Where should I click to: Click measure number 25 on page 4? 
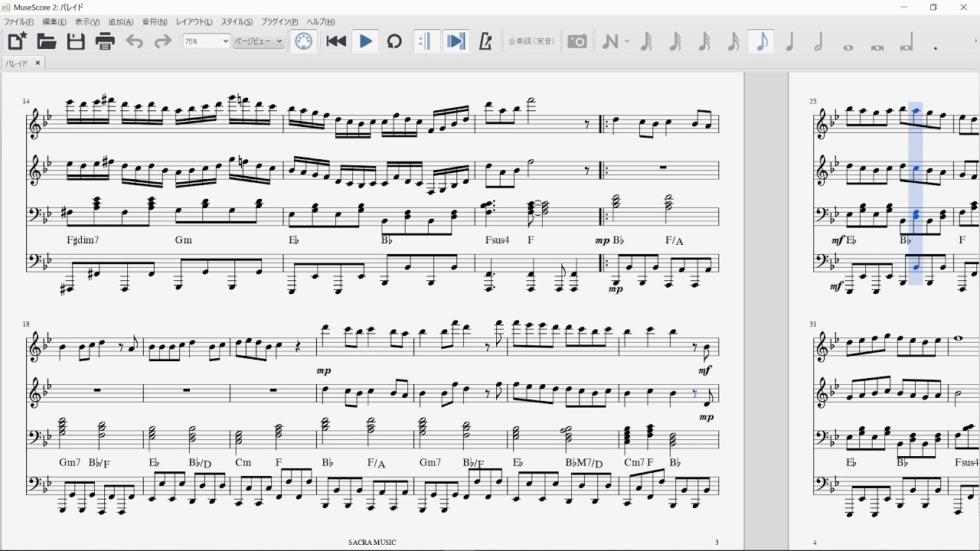coord(814,101)
